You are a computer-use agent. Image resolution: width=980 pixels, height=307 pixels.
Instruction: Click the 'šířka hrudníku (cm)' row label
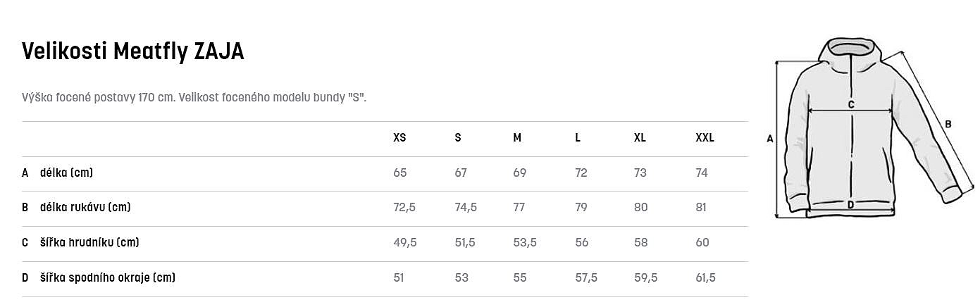point(89,242)
